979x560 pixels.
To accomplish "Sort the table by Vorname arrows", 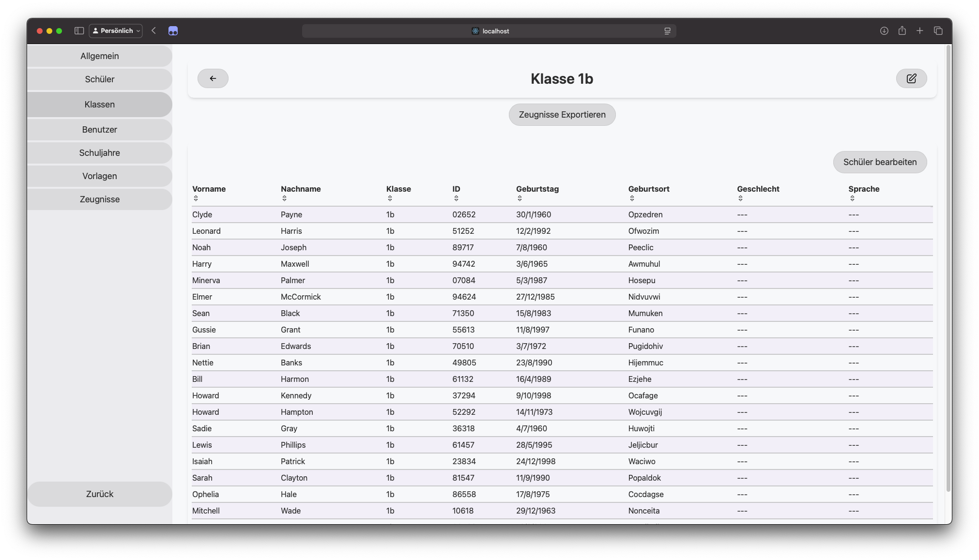I will click(196, 198).
